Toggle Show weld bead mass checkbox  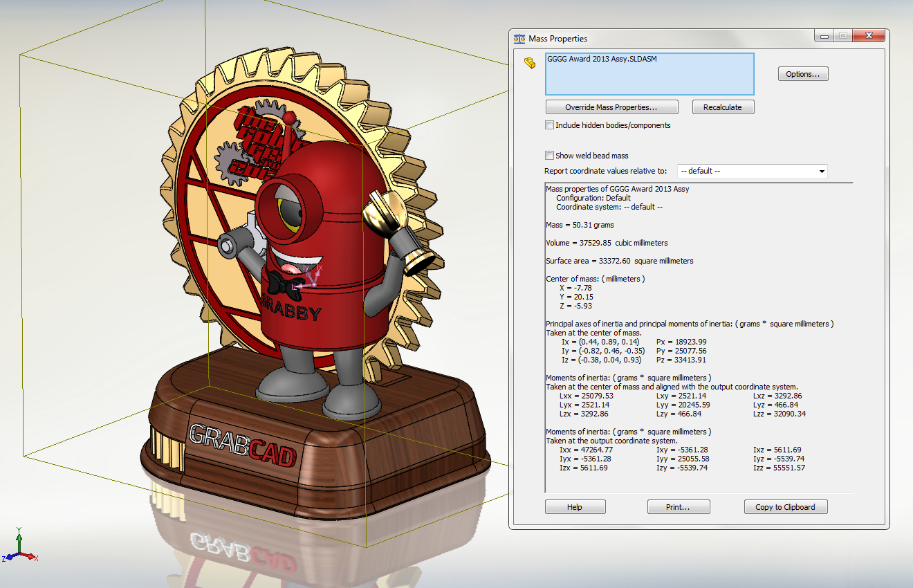pos(549,156)
